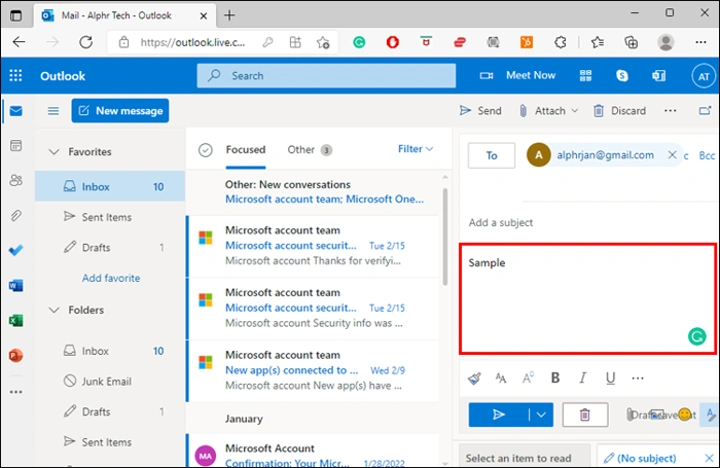Open Inbox under Folders

coord(110,351)
